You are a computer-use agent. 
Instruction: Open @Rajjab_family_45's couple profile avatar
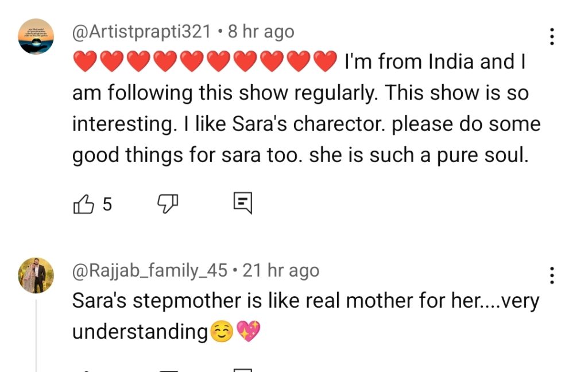(36, 275)
